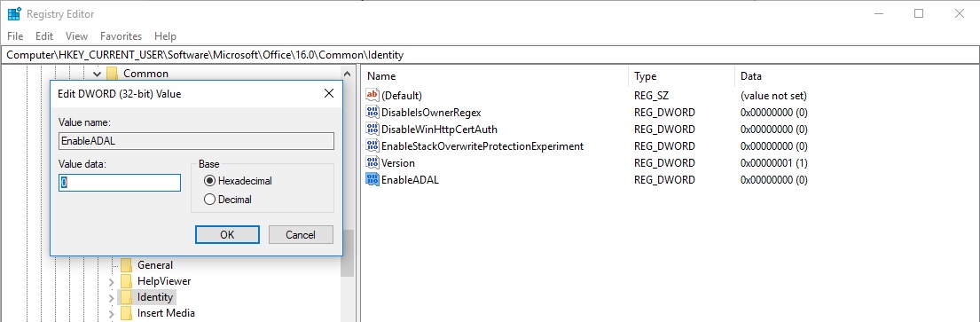The width and height of the screenshot is (980, 322).
Task: Select the DisableIsOwnerRegex DWORD icon
Action: (372, 113)
